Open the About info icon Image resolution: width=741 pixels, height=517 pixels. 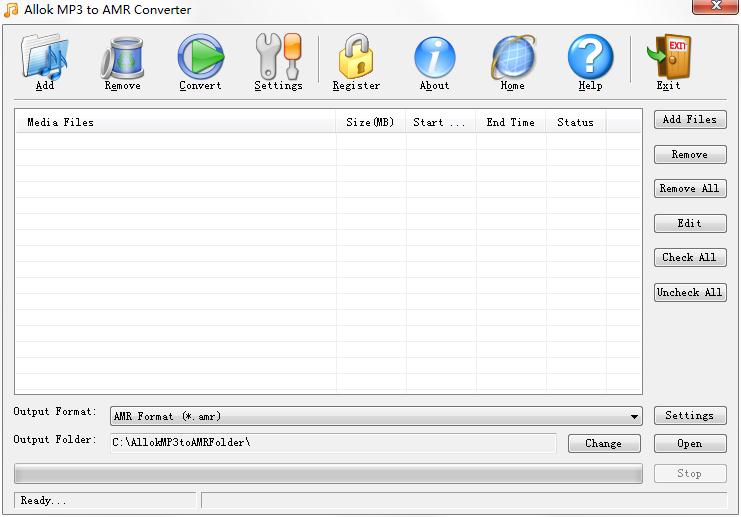[x=434, y=57]
